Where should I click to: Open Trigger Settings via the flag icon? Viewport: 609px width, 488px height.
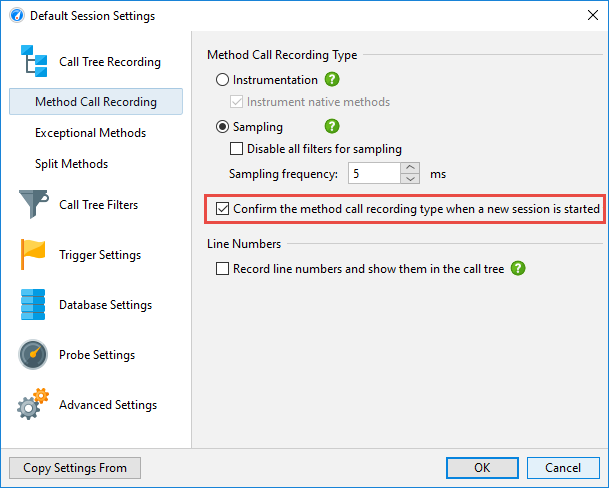click(33, 254)
